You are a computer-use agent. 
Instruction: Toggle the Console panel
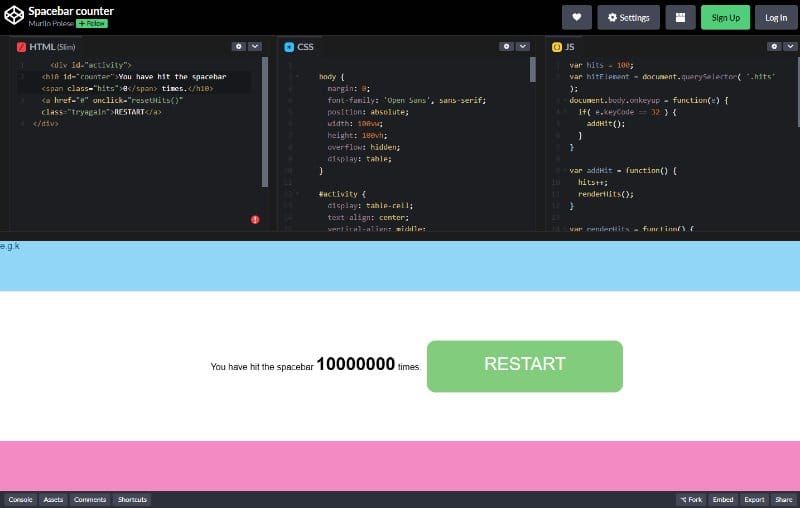coord(20,499)
